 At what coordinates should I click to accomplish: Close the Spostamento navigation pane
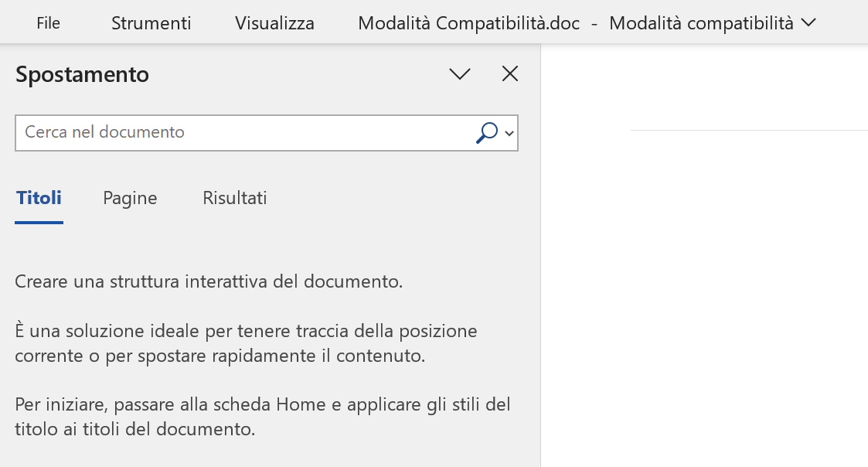[x=510, y=73]
